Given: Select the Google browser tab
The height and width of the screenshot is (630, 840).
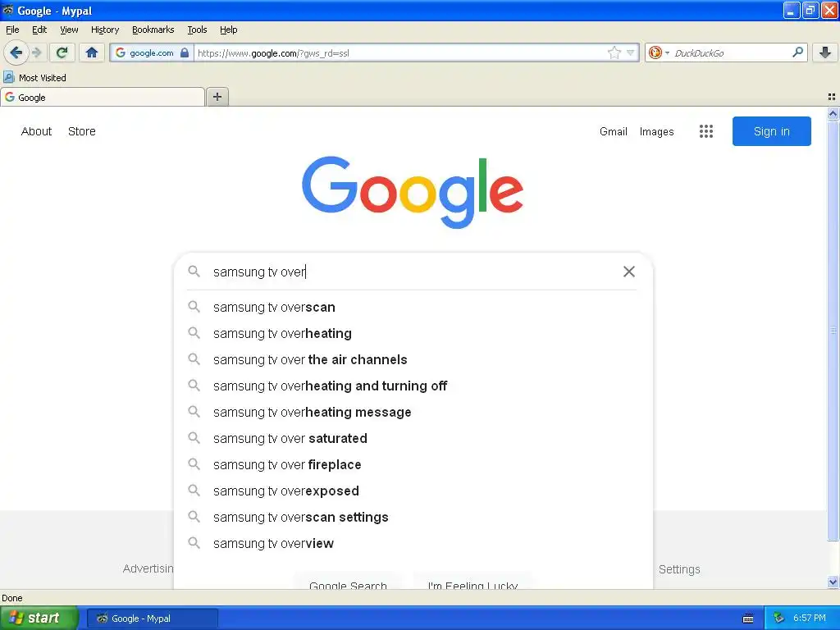Looking at the screenshot, I should 103,97.
